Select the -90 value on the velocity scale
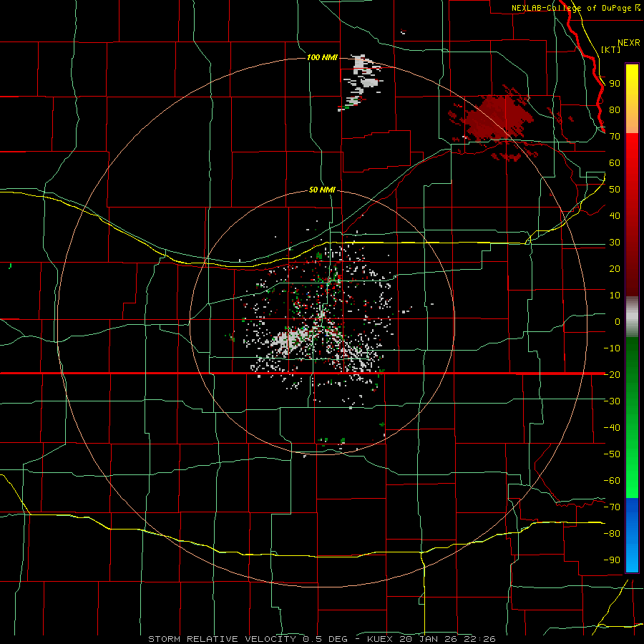The height and width of the screenshot is (644, 644). pyautogui.click(x=612, y=560)
